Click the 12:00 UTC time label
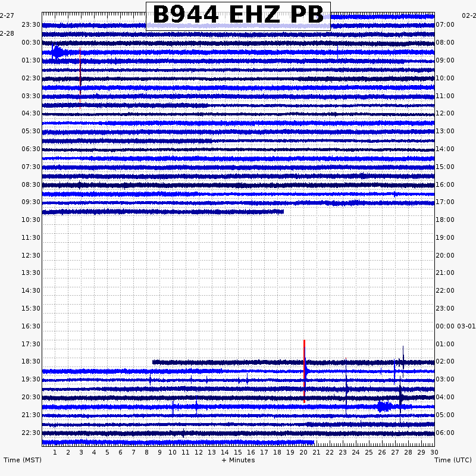476x476 pixels. click(x=445, y=114)
